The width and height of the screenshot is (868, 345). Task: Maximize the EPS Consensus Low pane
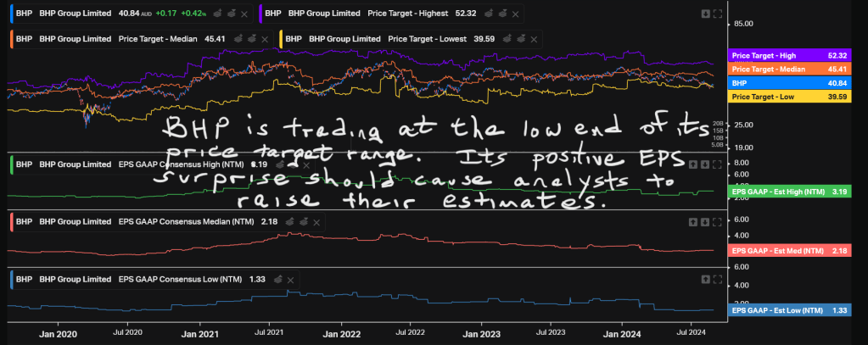[718, 279]
